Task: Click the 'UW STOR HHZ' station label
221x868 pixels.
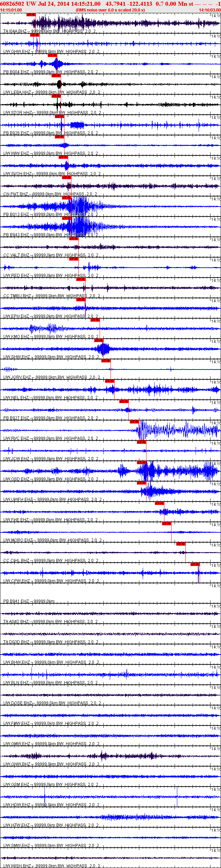Action: tap(18, 113)
